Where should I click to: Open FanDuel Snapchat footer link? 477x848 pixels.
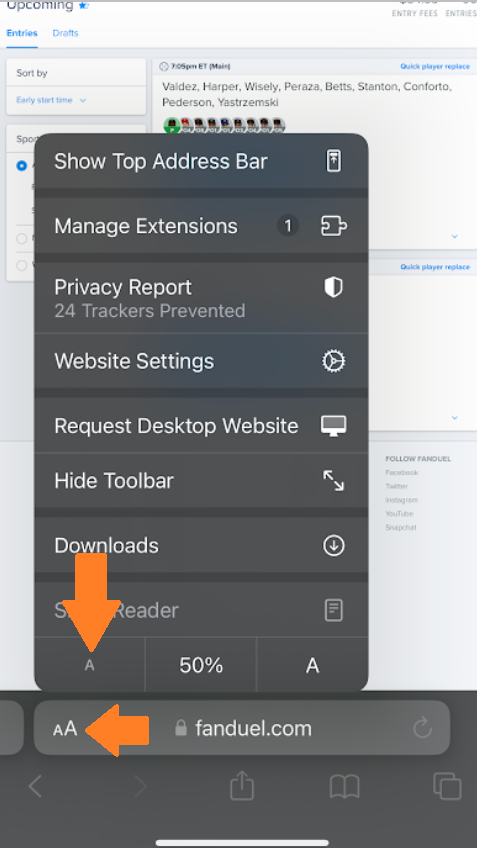coord(401,527)
